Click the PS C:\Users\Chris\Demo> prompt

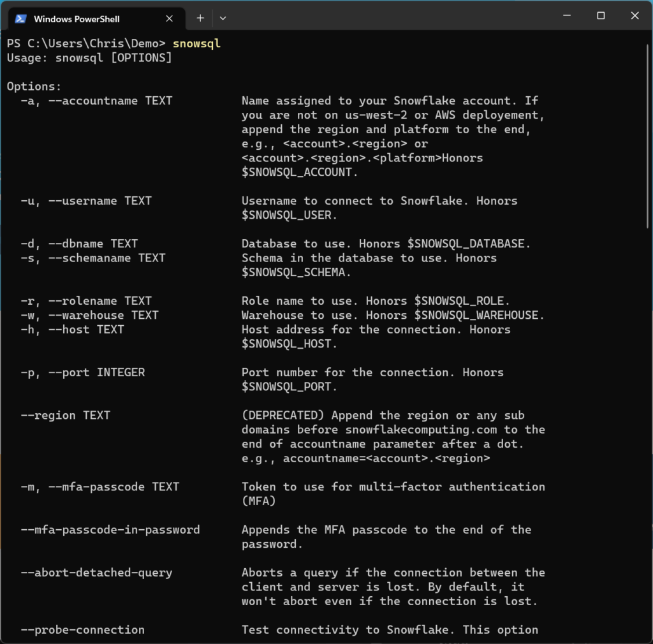pyautogui.click(x=86, y=43)
